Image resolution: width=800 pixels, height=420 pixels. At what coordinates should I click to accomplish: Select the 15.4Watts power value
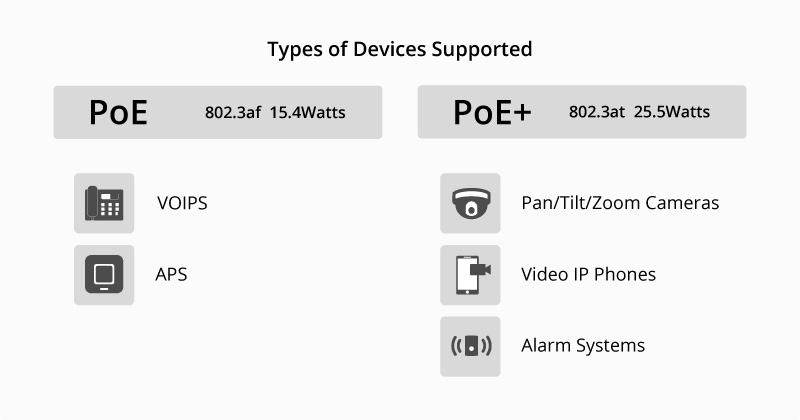click(307, 112)
